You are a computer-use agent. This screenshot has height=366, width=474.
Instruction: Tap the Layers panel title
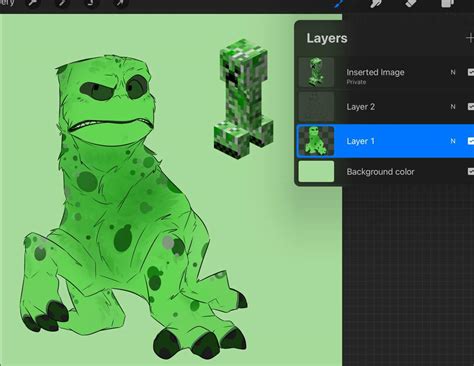click(327, 38)
